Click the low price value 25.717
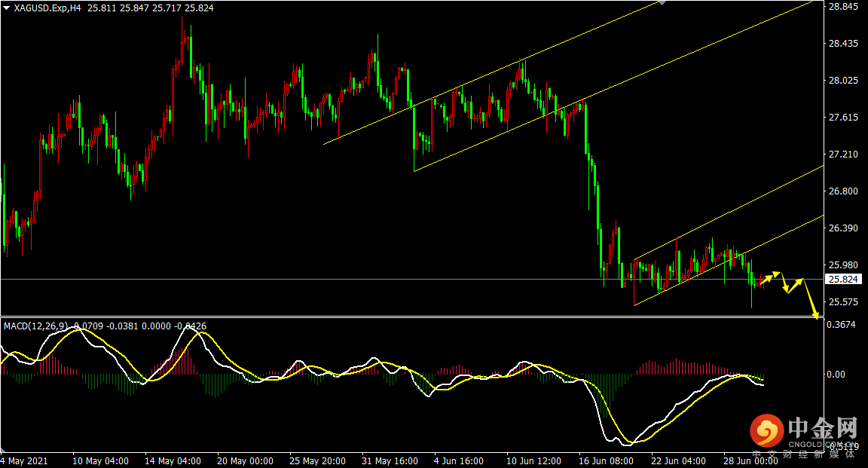Image resolution: width=868 pixels, height=468 pixels. pyautogui.click(x=167, y=8)
